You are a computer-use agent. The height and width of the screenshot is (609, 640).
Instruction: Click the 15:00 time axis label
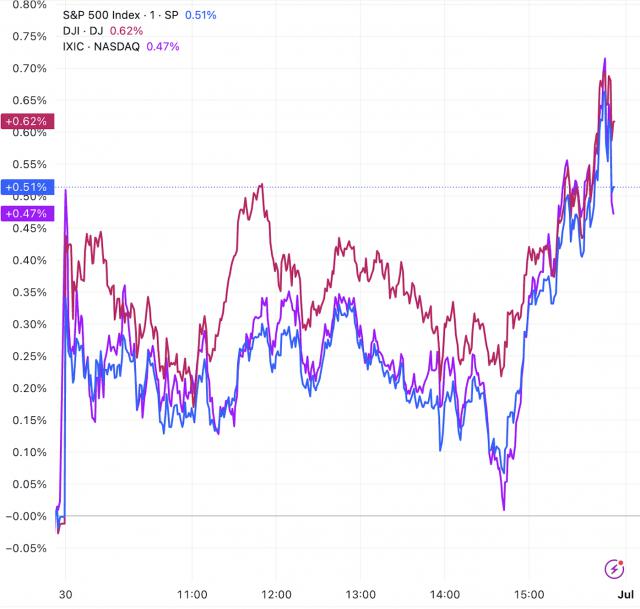point(530,592)
